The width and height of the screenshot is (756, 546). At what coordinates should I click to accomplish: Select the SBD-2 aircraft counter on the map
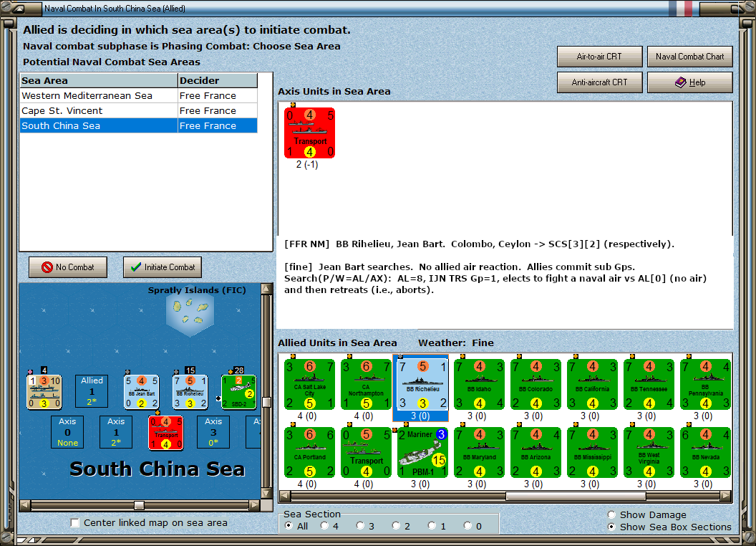tap(238, 391)
